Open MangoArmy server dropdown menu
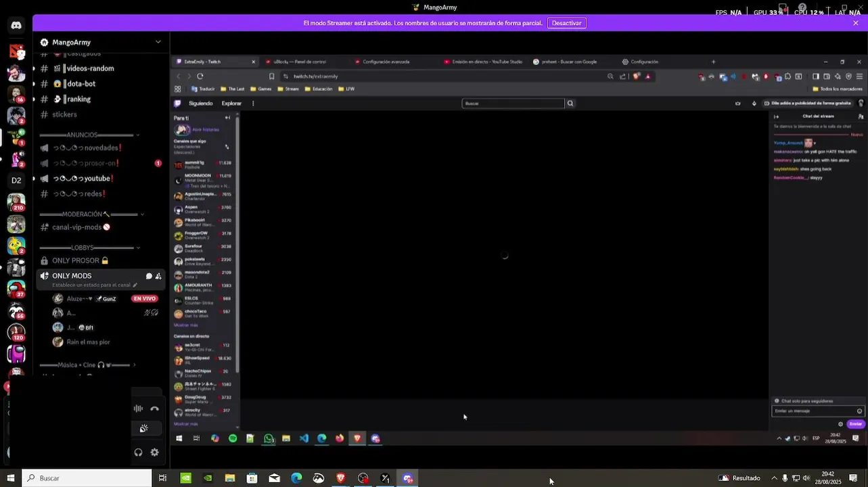 click(158, 42)
